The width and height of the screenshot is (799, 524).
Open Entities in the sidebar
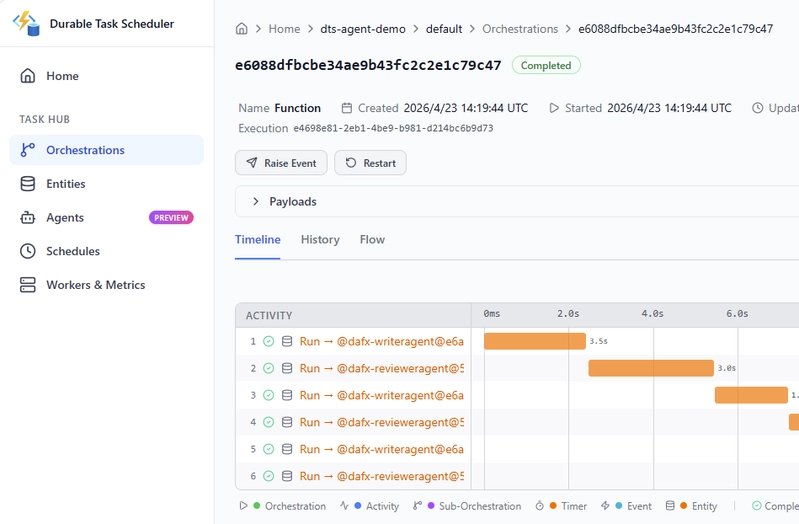106,184
